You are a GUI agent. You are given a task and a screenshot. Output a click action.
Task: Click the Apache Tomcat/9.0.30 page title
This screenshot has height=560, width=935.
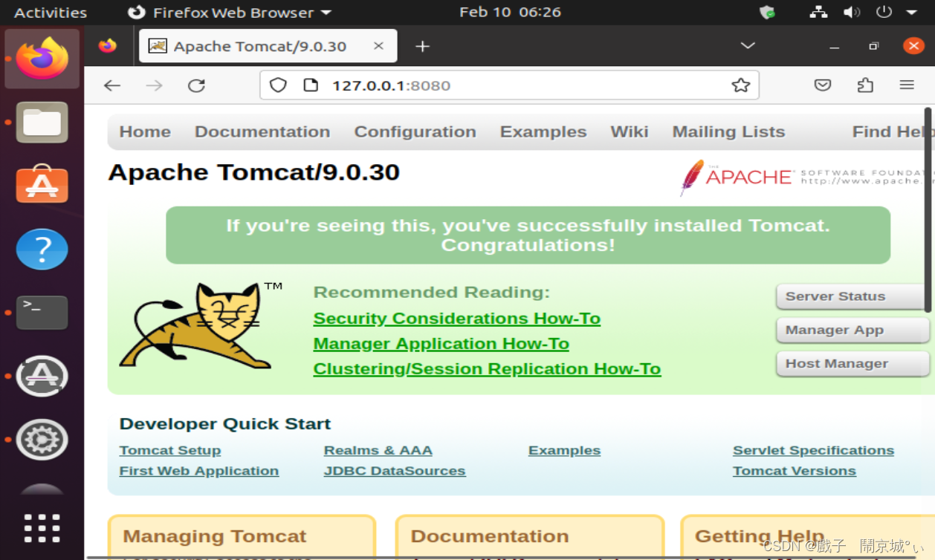point(253,172)
